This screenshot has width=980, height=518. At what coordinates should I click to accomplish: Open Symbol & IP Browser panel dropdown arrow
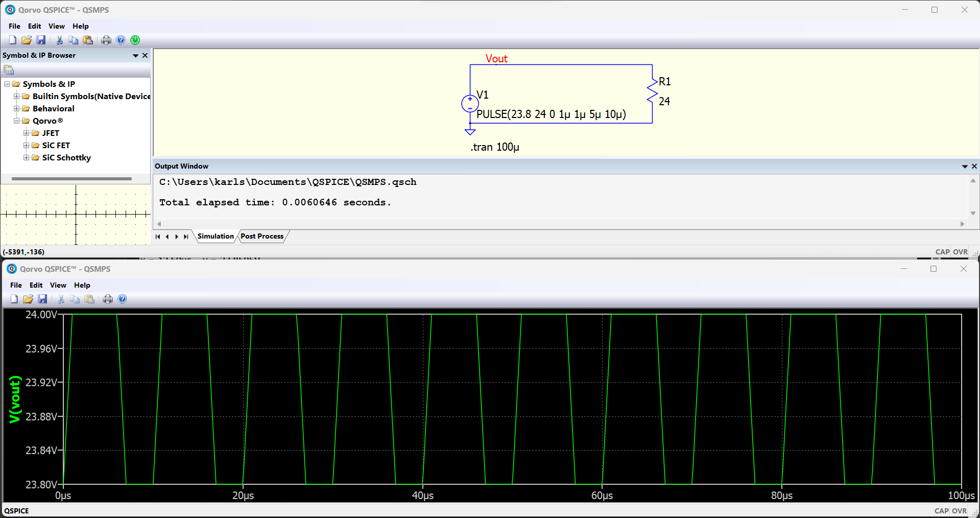135,55
